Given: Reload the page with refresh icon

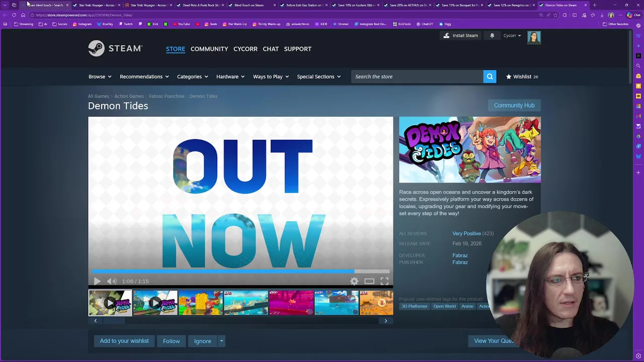Looking at the screenshot, I should tap(14, 15).
